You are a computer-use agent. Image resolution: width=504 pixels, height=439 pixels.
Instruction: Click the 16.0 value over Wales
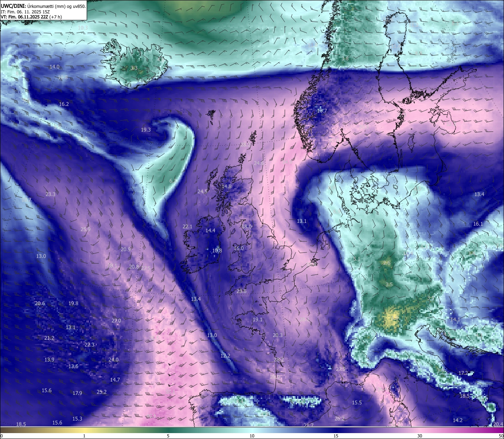[x=239, y=248]
